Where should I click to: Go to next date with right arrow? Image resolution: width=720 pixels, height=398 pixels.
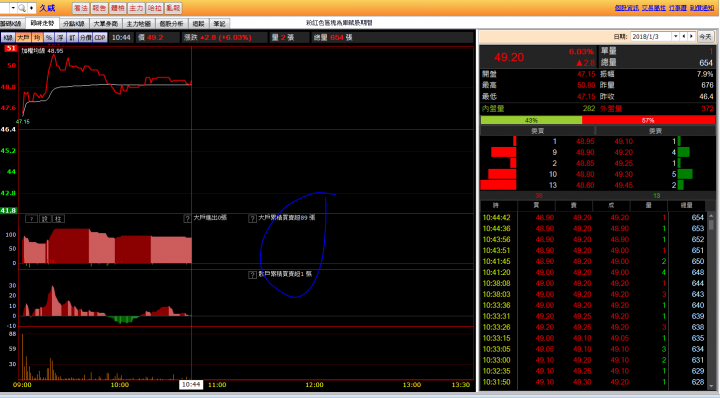coord(691,37)
